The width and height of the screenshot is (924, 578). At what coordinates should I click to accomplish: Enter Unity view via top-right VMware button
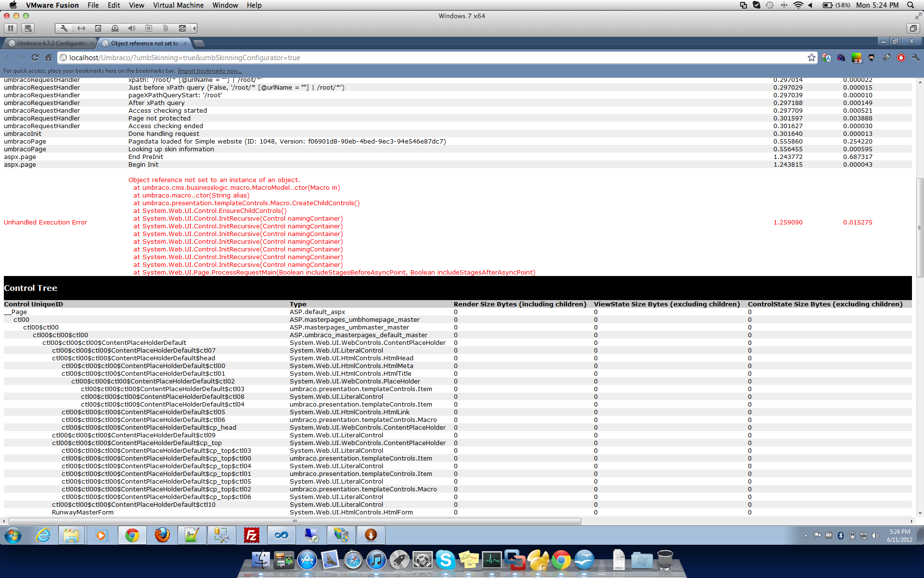click(x=913, y=28)
